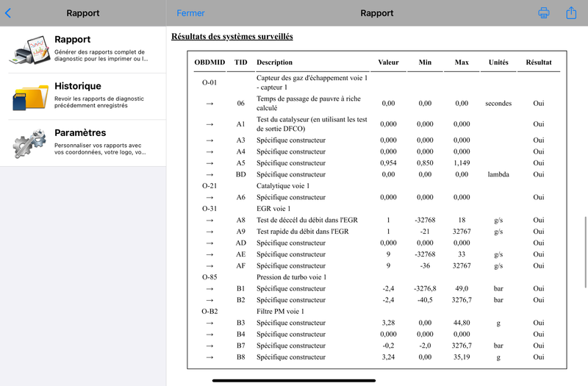Screen dimensions: 588x386
Task: Select 'Test du catalyseur' description
Action: [312, 124]
